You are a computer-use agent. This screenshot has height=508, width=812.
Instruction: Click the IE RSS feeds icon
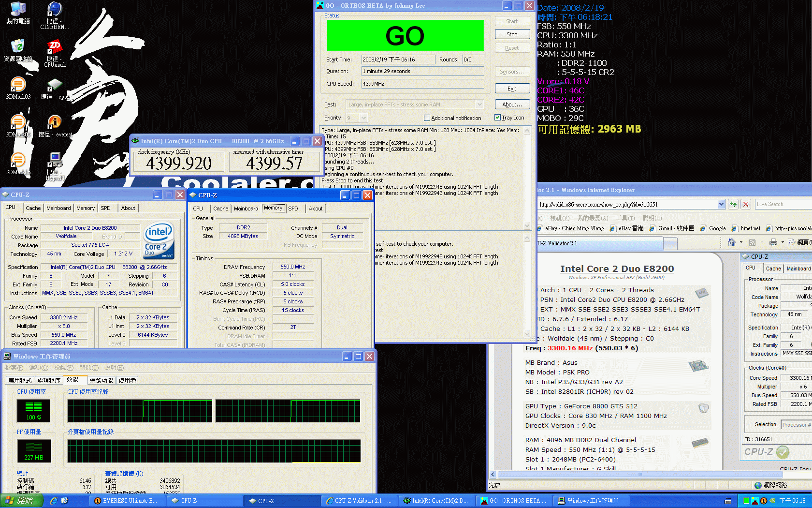coord(752,242)
